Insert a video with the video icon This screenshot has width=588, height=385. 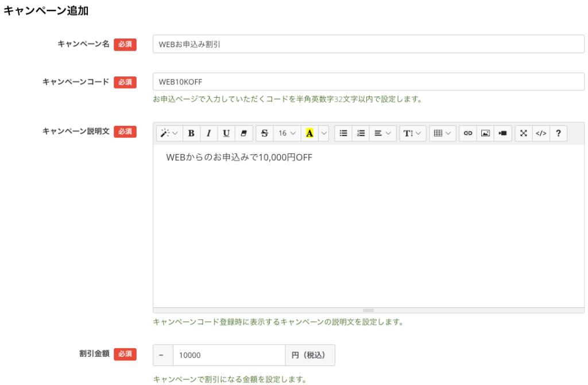(502, 133)
